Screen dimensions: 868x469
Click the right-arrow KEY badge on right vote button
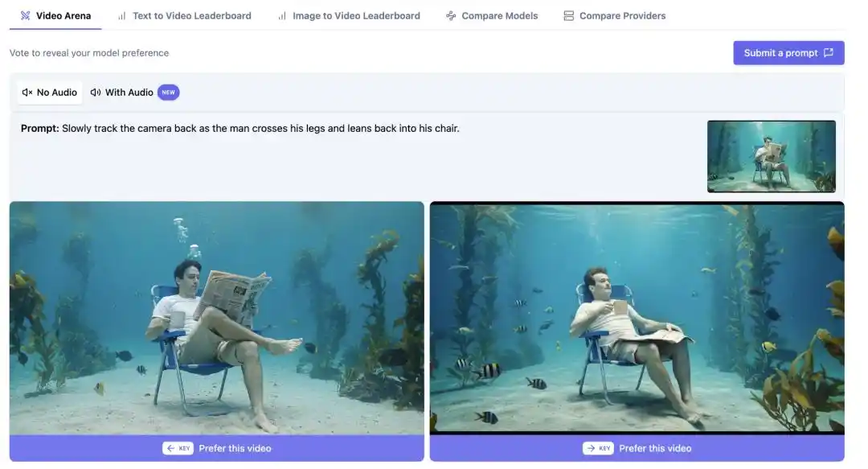[600, 447]
